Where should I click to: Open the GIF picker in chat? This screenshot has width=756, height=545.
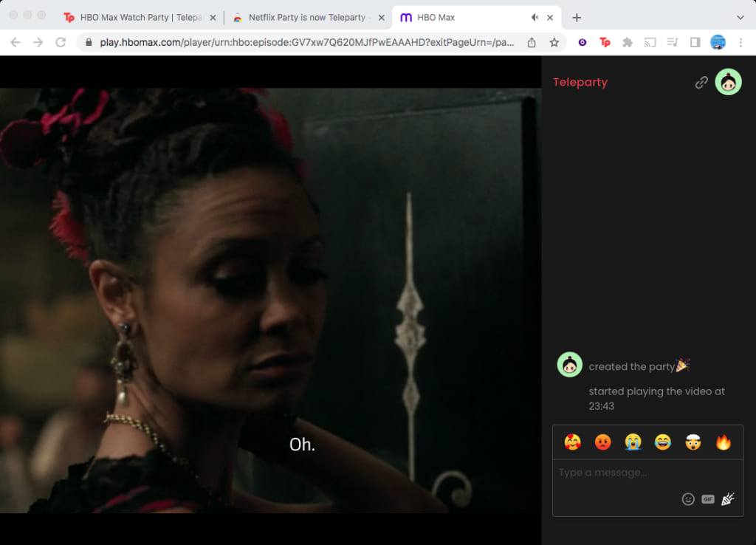point(707,499)
